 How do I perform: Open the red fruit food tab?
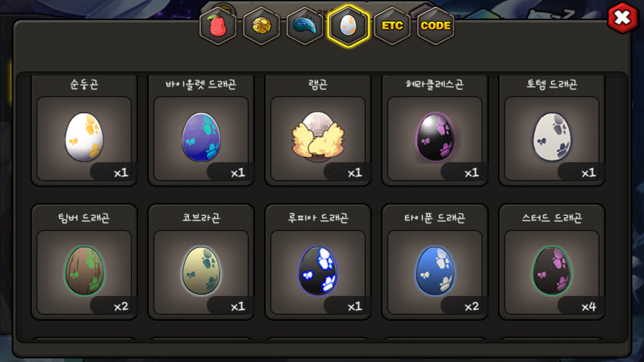tap(218, 26)
